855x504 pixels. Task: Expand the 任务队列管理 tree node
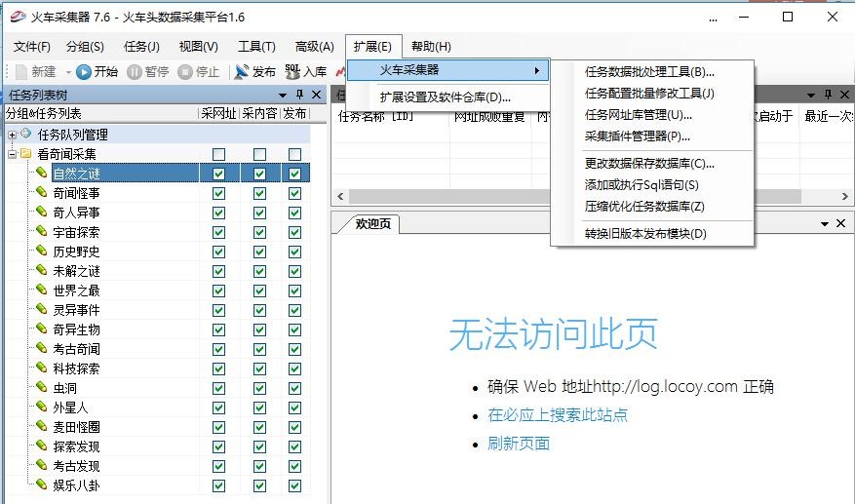(12, 135)
